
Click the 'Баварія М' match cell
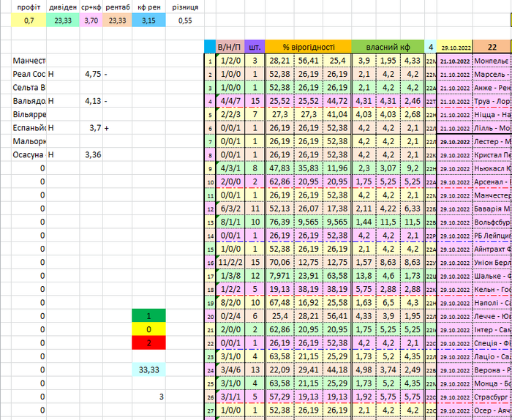coord(492,209)
